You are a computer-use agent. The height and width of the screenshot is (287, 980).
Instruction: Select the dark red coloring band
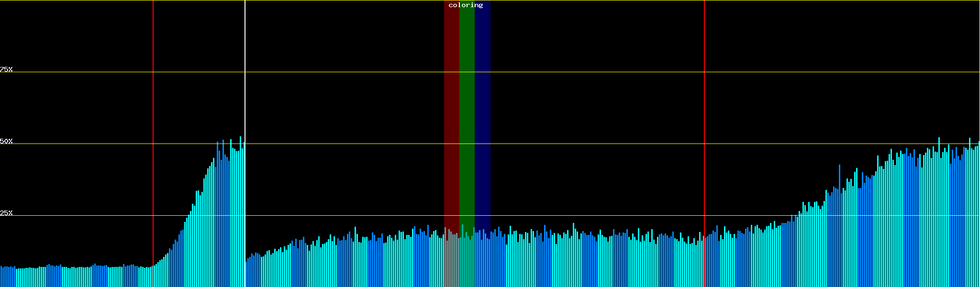point(451,96)
